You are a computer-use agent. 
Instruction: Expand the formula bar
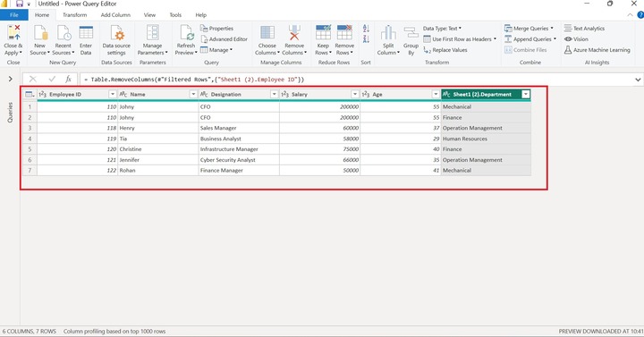pos(638,80)
